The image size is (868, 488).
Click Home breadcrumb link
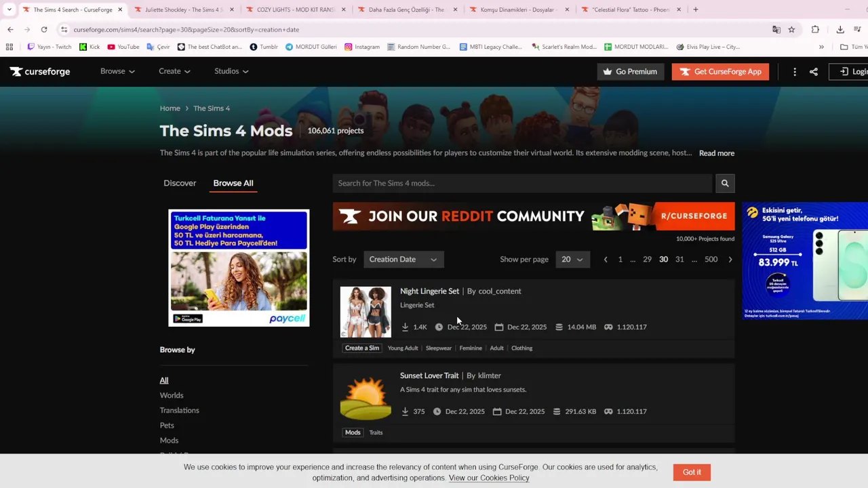(170, 108)
